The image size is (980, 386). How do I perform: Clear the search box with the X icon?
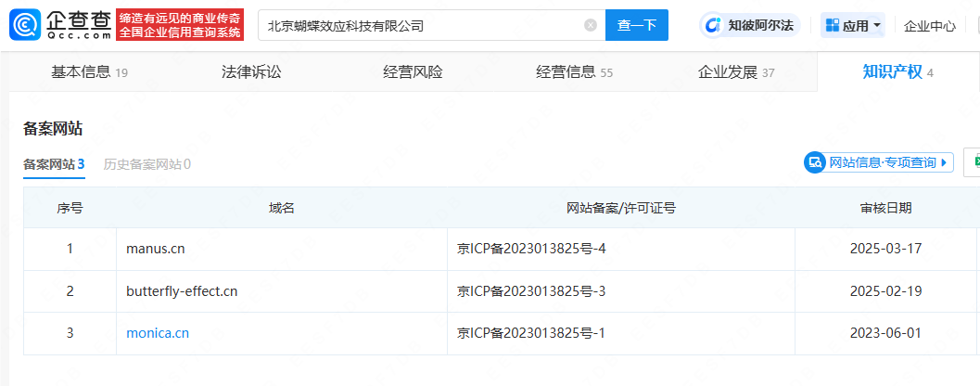click(591, 25)
